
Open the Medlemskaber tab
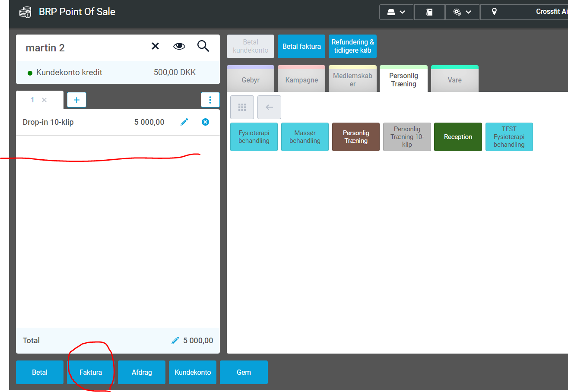(352, 79)
